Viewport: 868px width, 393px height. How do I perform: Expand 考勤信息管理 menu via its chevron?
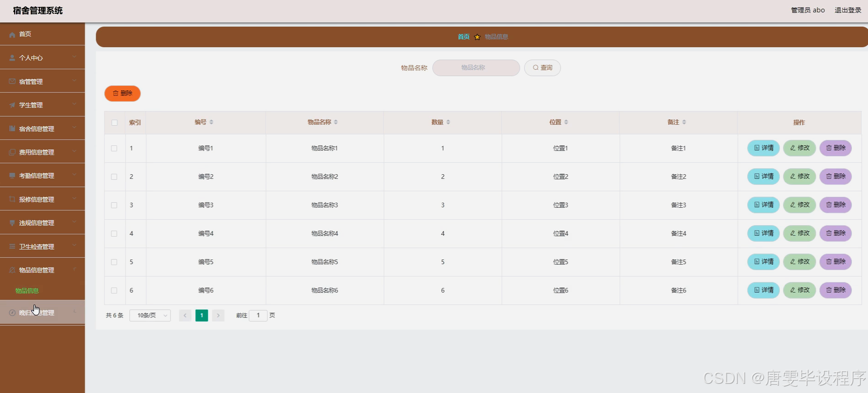[74, 175]
